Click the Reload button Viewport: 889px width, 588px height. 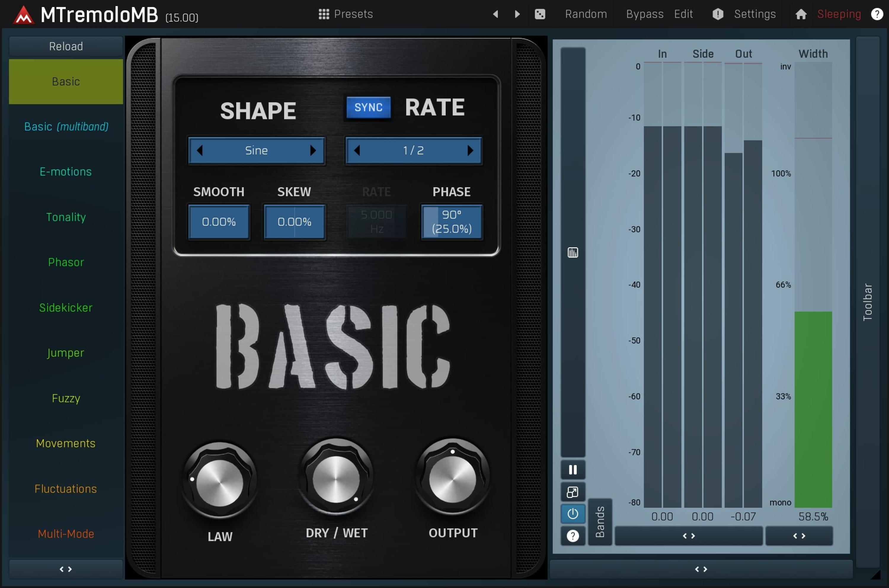tap(66, 46)
